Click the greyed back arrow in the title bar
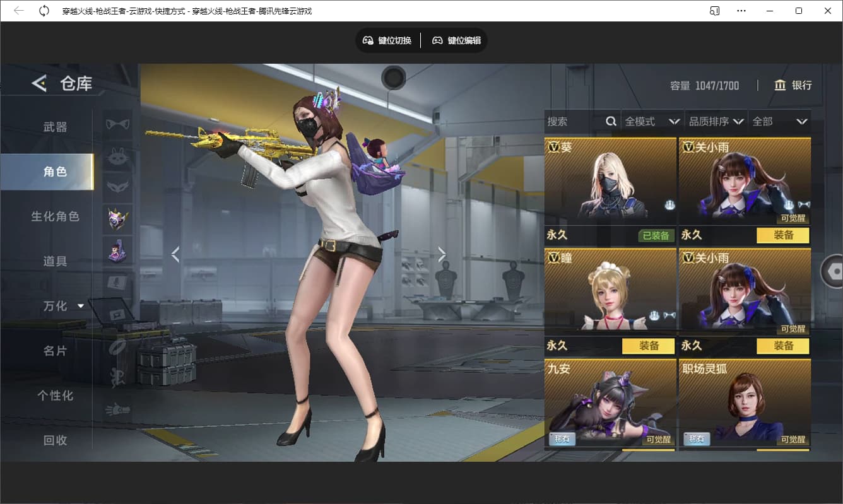The image size is (843, 504). 19,11
